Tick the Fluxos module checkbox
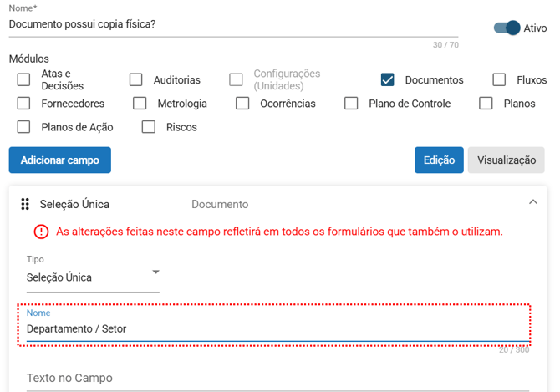The height and width of the screenshot is (392, 560). click(499, 80)
